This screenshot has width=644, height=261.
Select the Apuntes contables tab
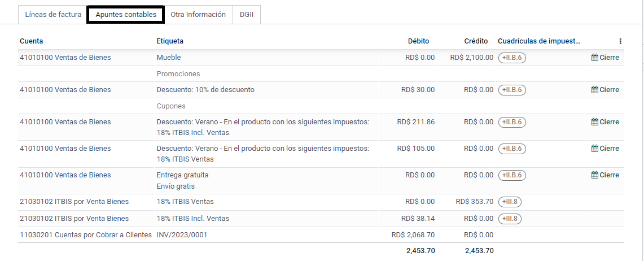tap(126, 15)
